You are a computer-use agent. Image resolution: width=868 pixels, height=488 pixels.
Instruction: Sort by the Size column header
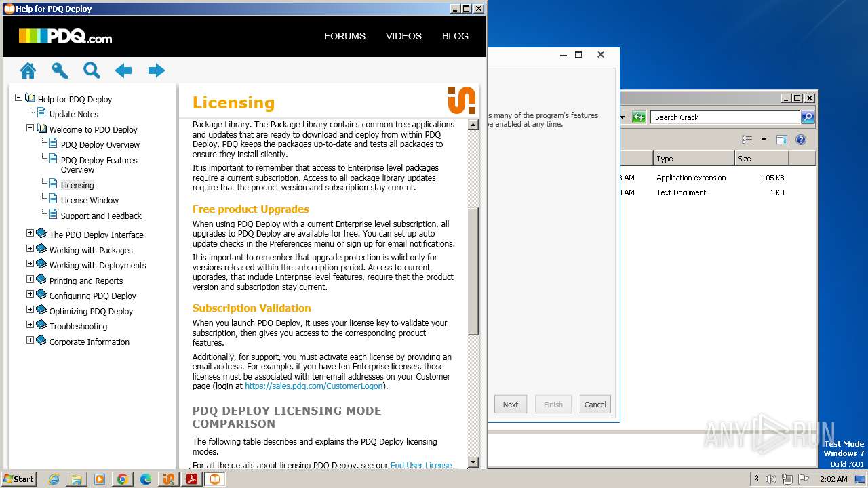[x=762, y=159]
